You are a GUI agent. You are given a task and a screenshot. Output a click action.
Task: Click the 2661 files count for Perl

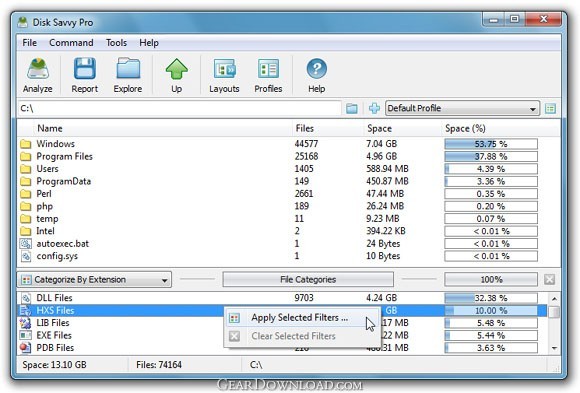pyautogui.click(x=304, y=194)
